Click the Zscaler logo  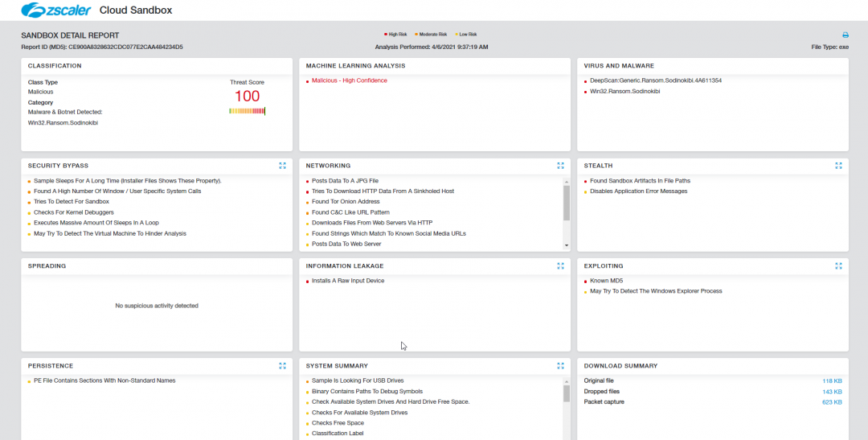point(56,10)
